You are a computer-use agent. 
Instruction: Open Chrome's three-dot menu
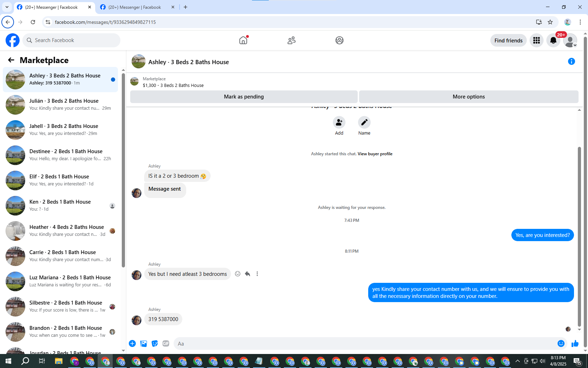(x=580, y=22)
